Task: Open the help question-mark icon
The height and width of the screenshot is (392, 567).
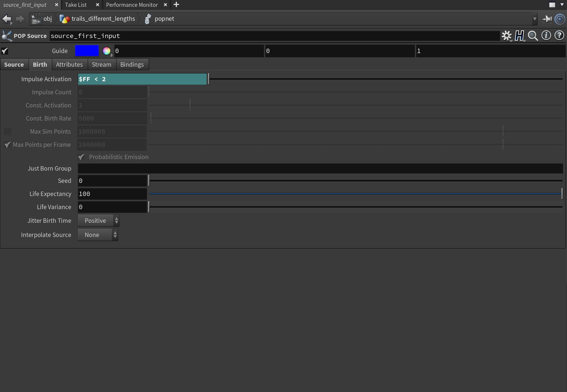Action: pyautogui.click(x=559, y=36)
